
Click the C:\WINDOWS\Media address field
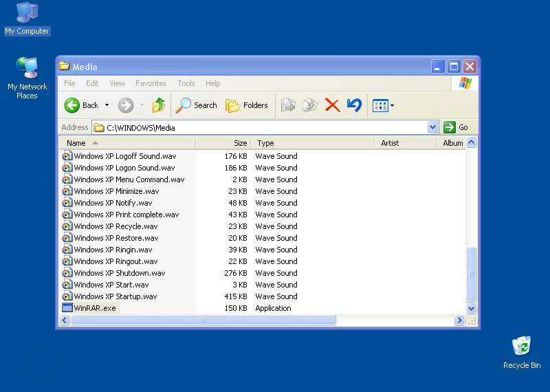(x=261, y=127)
